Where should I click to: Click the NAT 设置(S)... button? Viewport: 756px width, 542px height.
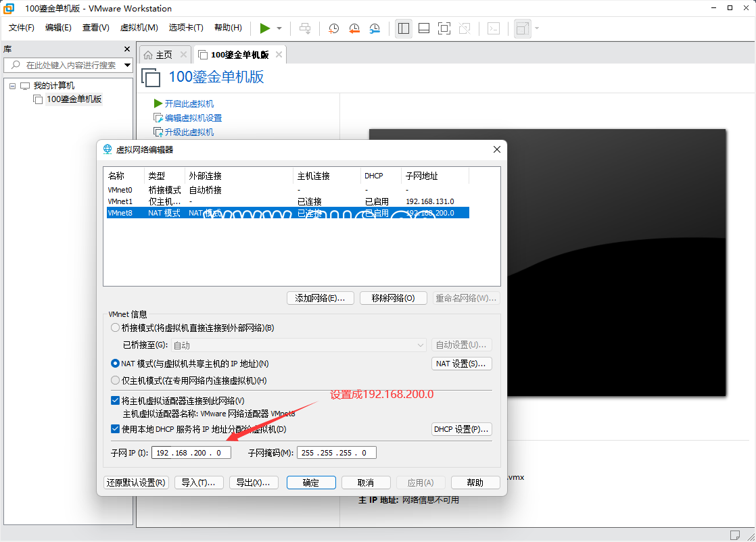[461, 364]
